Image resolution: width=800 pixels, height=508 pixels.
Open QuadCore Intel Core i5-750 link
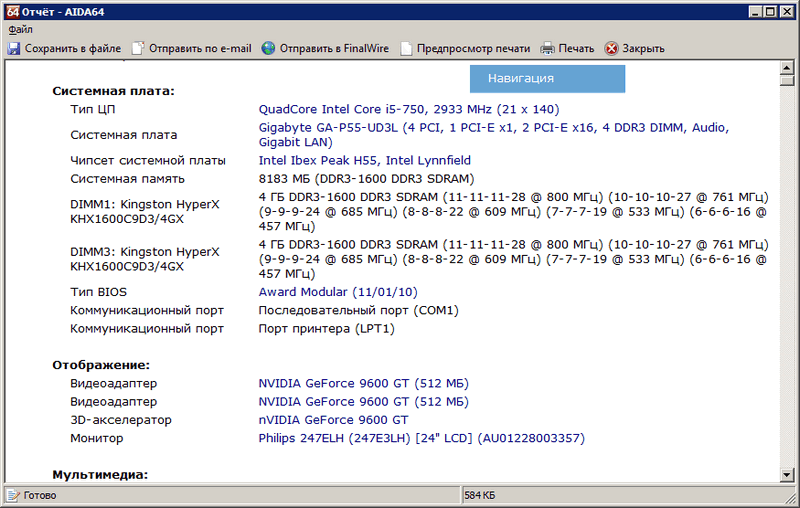(408, 109)
